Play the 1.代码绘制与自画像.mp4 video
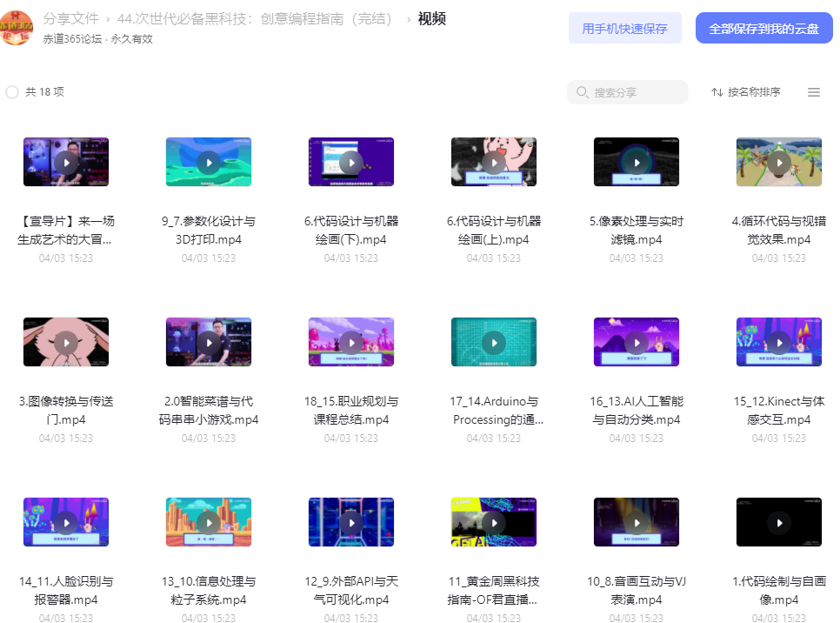The image size is (840, 623). click(x=779, y=522)
